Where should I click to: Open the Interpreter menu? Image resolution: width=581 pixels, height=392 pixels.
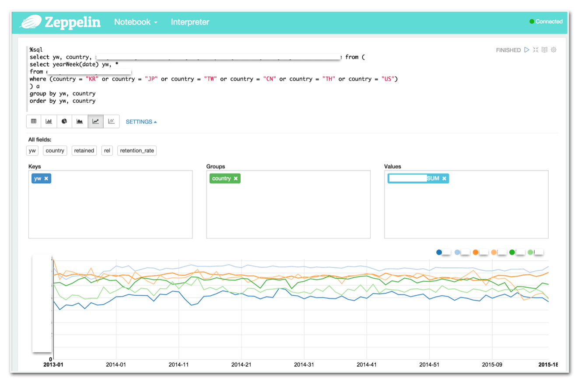[190, 22]
